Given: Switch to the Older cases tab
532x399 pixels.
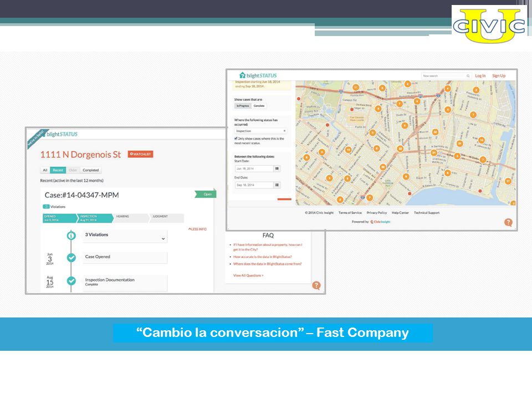Looking at the screenshot, I should point(73,170).
